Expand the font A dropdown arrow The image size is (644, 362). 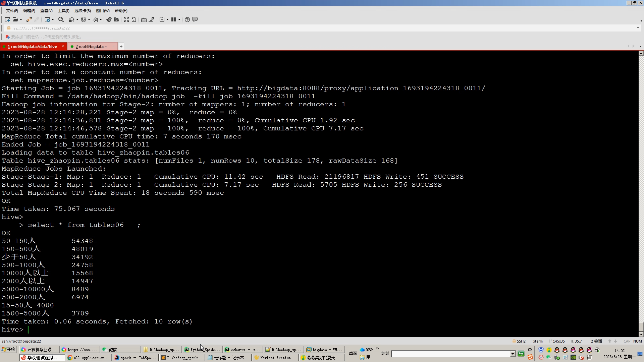[x=101, y=19]
